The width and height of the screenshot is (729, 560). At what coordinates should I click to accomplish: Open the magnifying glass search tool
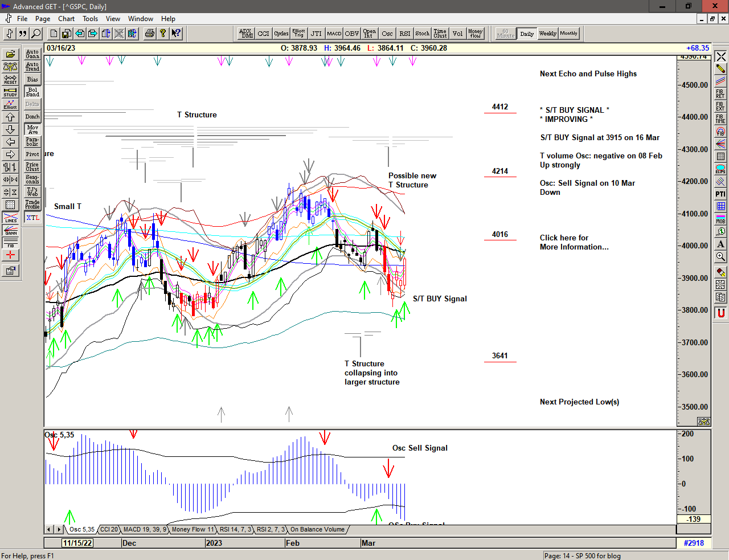pyautogui.click(x=36, y=34)
